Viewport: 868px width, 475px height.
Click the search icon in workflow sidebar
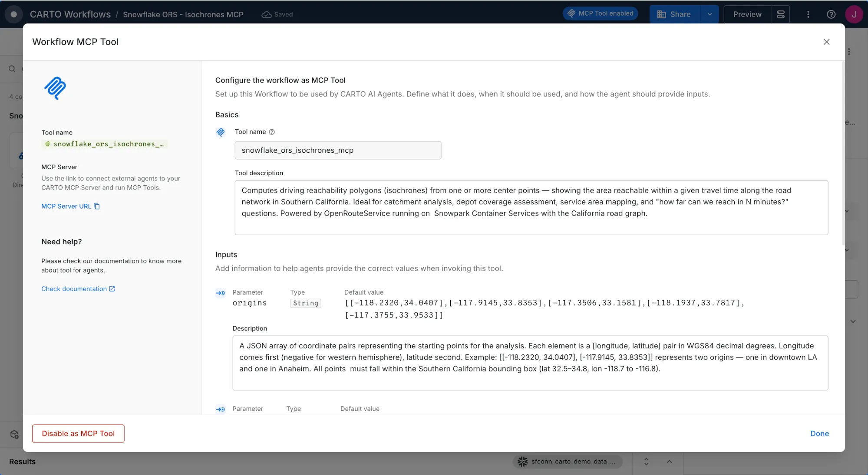click(x=12, y=69)
